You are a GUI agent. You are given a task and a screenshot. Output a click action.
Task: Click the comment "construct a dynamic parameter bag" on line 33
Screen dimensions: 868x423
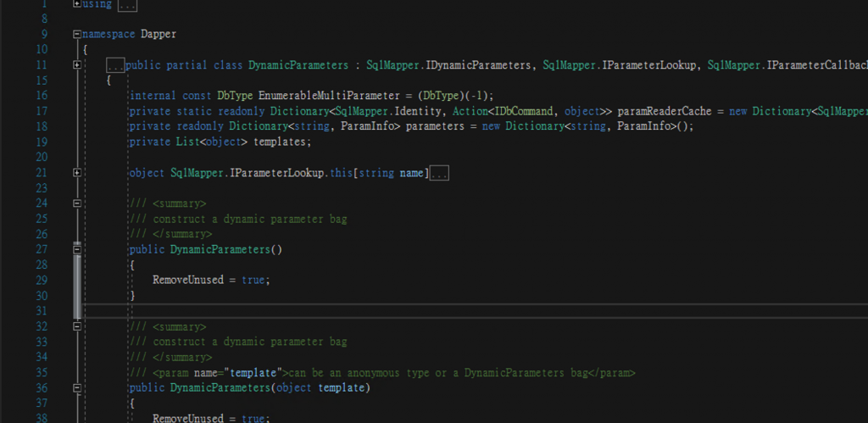[x=250, y=342]
